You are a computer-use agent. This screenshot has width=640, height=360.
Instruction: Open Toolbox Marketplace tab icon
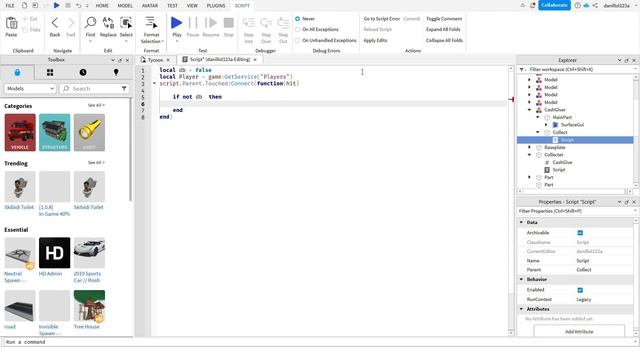[17, 72]
